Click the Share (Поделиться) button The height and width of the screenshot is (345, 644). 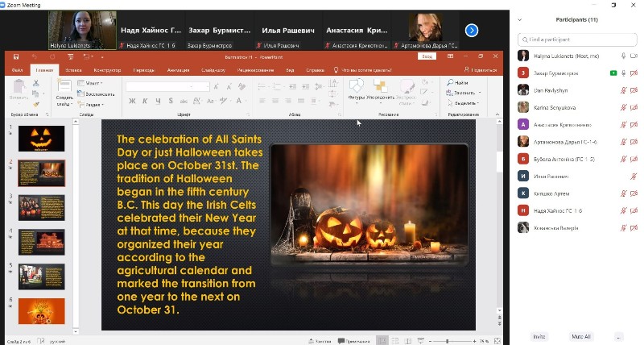480,70
